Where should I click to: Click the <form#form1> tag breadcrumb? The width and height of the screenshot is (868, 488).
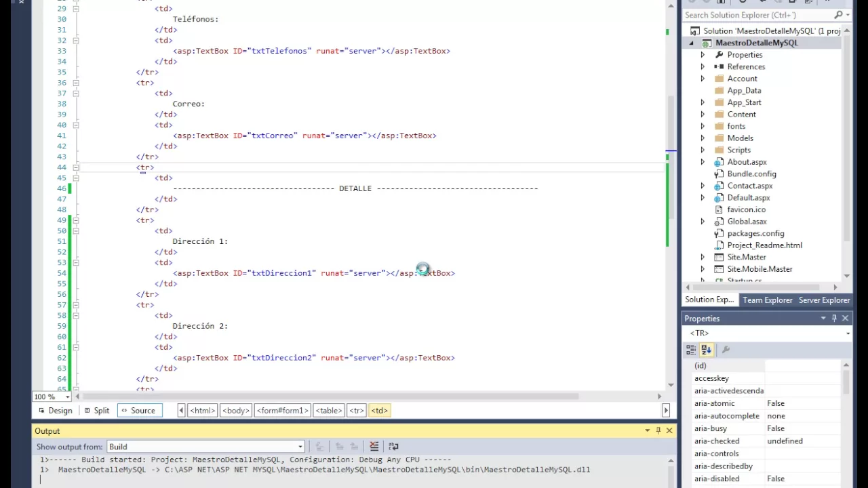click(x=283, y=410)
